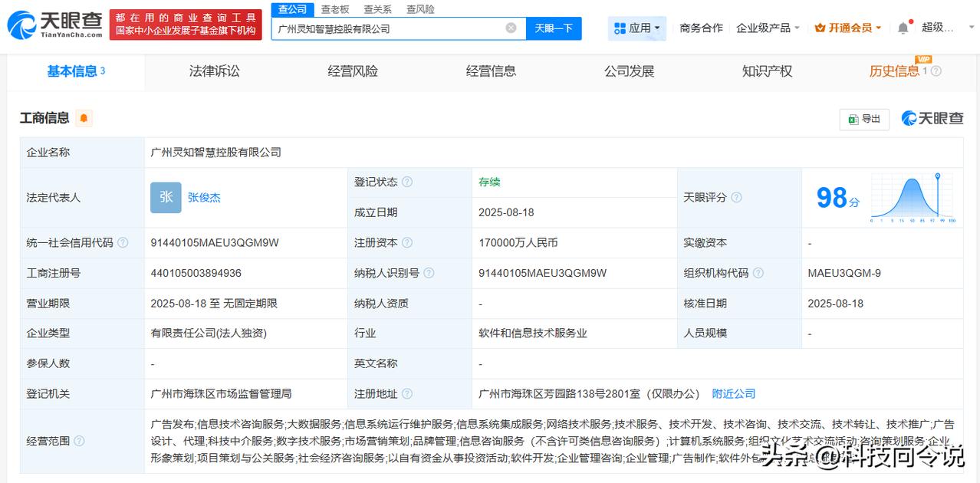Expand the 开通会员 dropdown

(848, 28)
